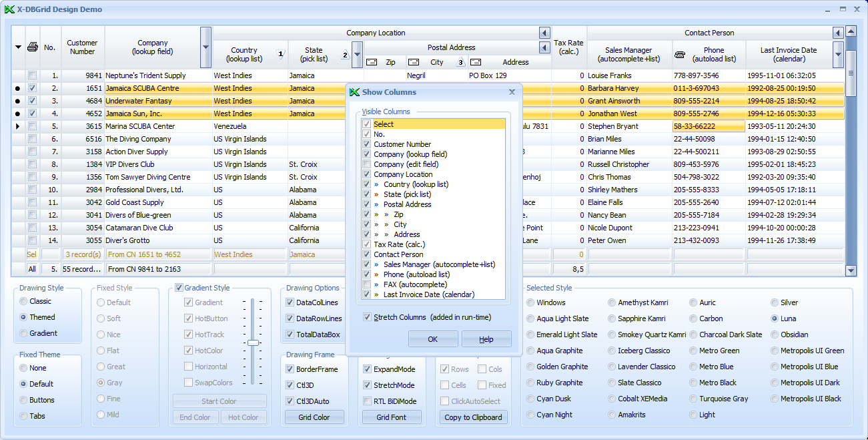868x440 pixels.
Task: Open the Company lookup field dropdown arrow
Action: (x=205, y=47)
